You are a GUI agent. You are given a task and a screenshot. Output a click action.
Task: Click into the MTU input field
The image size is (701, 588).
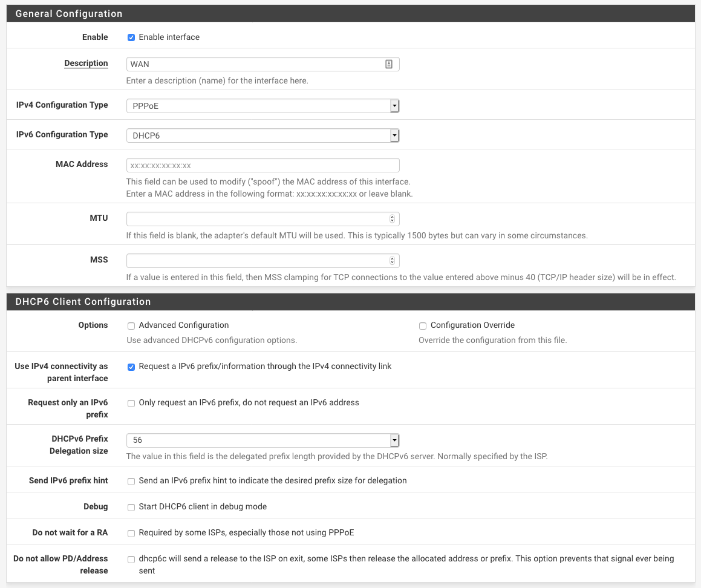click(x=263, y=219)
